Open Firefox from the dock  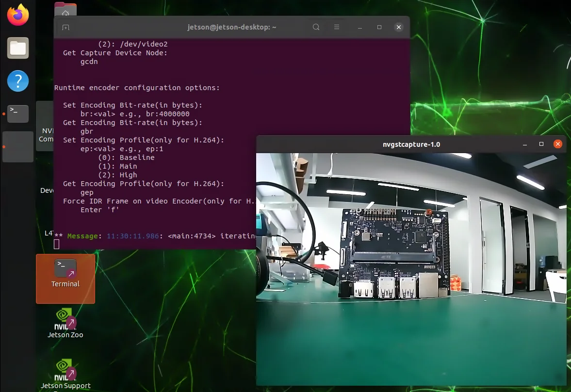[x=18, y=15]
